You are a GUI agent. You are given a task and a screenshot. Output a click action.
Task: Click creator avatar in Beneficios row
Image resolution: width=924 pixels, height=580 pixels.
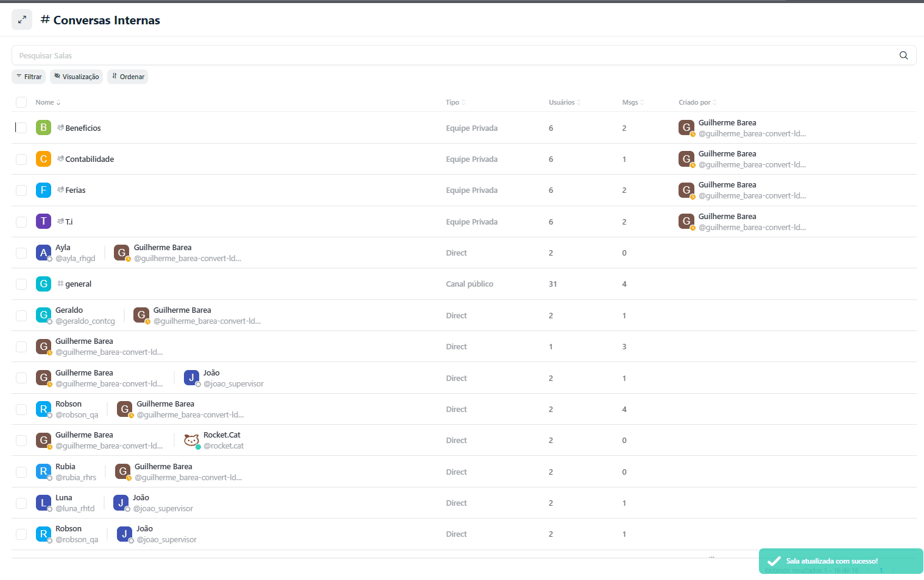pyautogui.click(x=686, y=128)
